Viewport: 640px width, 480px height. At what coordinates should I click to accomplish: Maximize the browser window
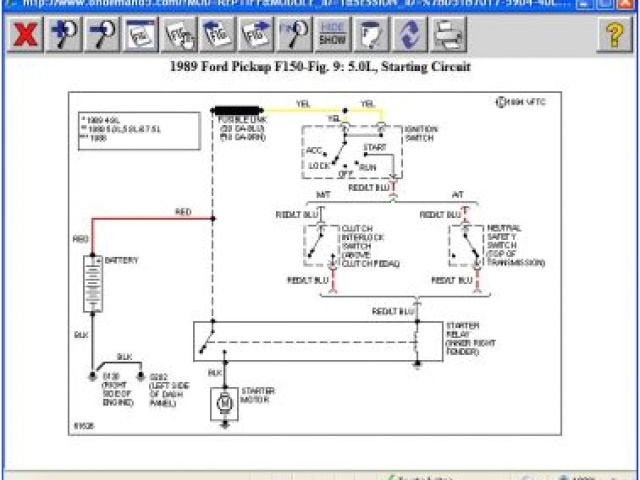(606, 5)
